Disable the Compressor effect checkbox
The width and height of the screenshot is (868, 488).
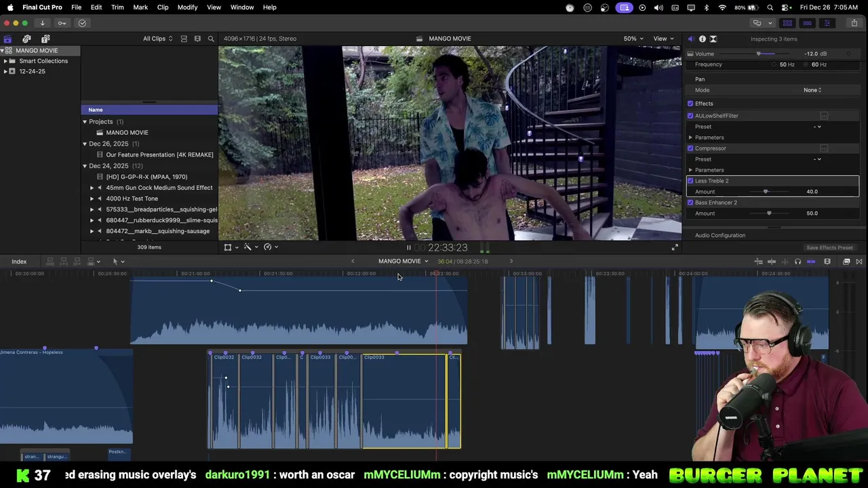(x=690, y=148)
